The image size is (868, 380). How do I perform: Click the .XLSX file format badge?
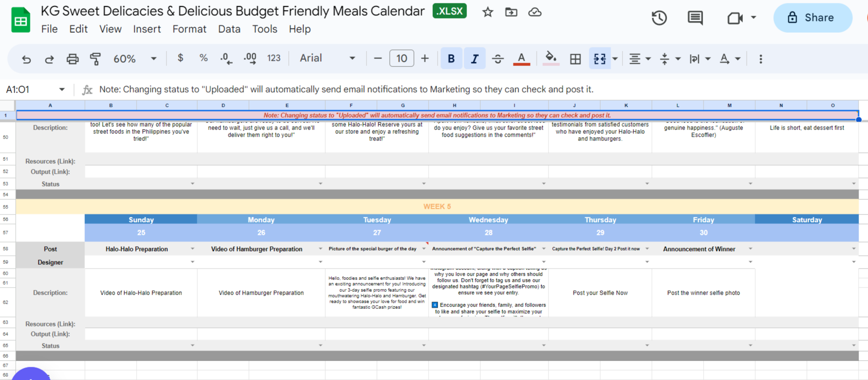(x=449, y=11)
